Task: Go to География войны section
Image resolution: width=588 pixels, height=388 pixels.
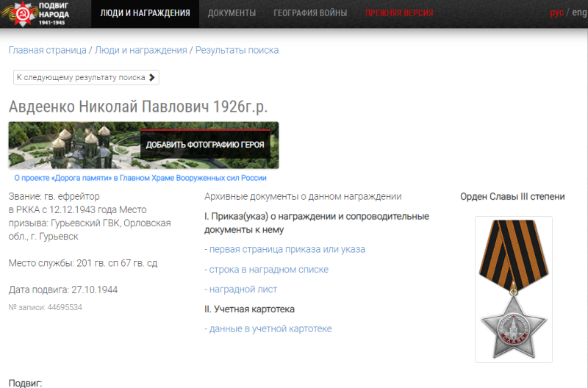Action: [310, 13]
